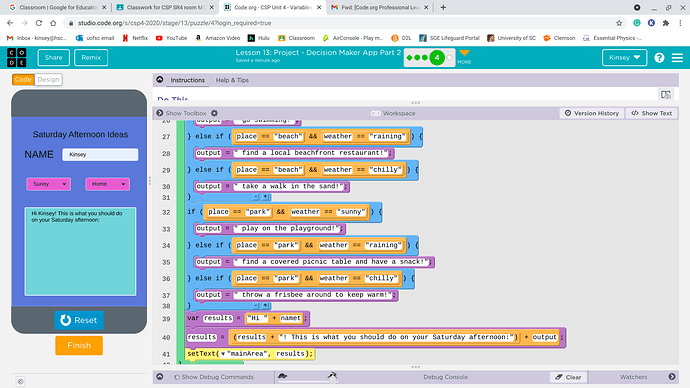This screenshot has width=690, height=388.
Task: Toggle Show Text view
Action: point(652,113)
